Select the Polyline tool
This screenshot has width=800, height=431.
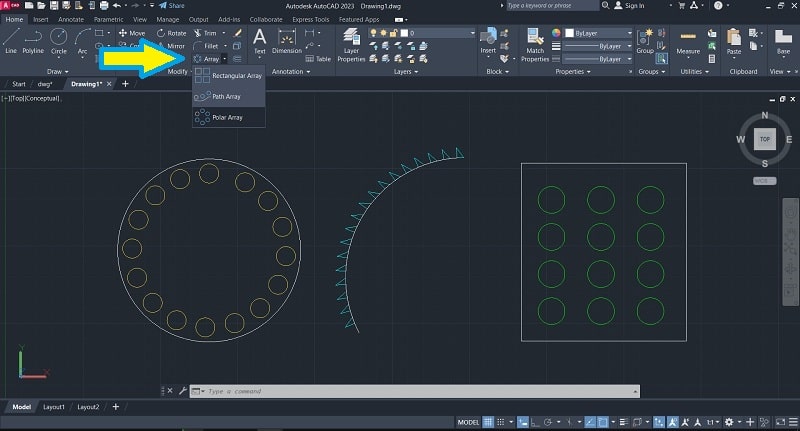click(33, 41)
